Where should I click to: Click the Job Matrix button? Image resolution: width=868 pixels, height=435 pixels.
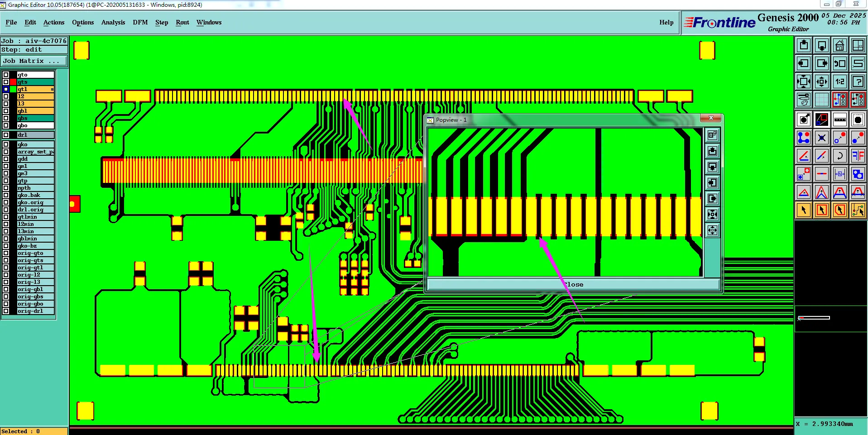coord(34,61)
